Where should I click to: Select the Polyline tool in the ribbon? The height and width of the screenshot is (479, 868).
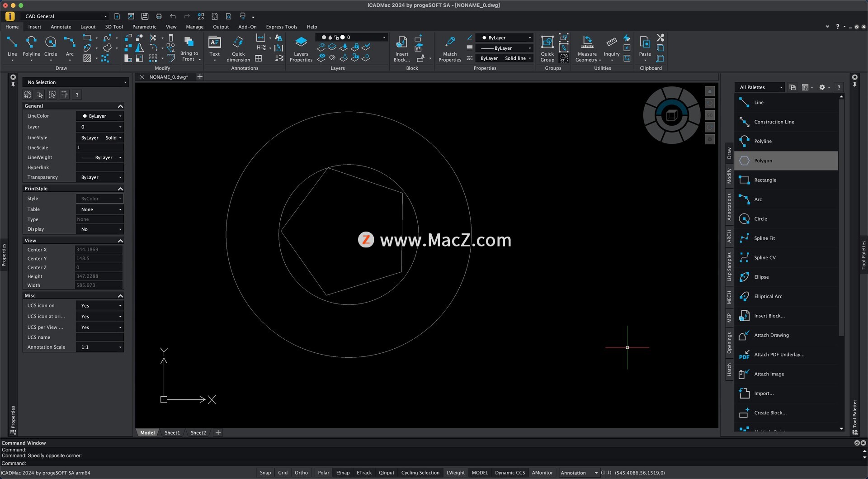[x=31, y=47]
